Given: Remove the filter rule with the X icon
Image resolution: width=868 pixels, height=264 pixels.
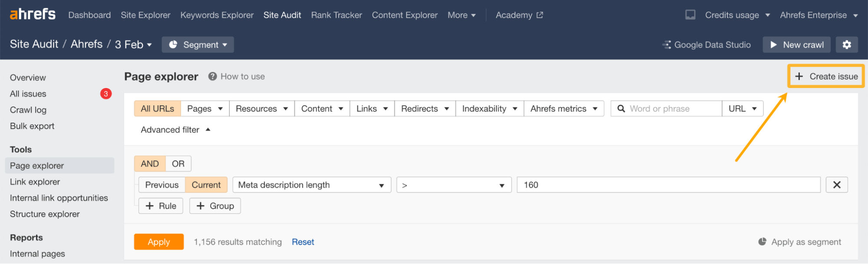Looking at the screenshot, I should (837, 185).
